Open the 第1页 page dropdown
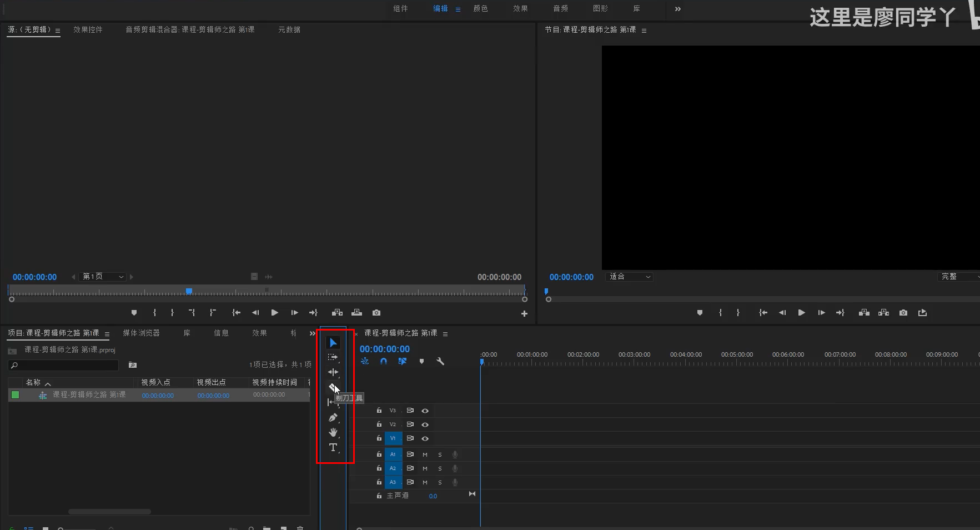The image size is (980, 530). click(103, 277)
